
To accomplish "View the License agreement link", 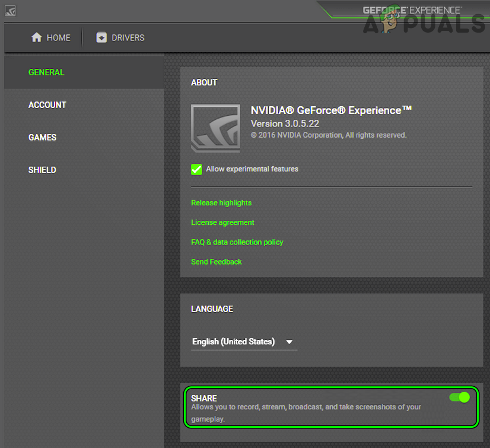I will 222,223.
